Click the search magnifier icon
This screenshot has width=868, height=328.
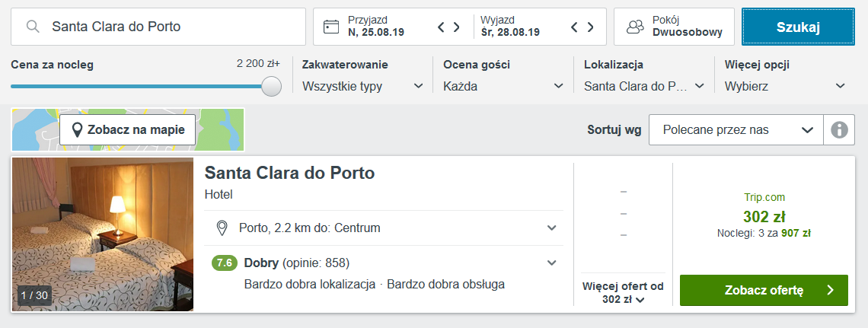(34, 27)
